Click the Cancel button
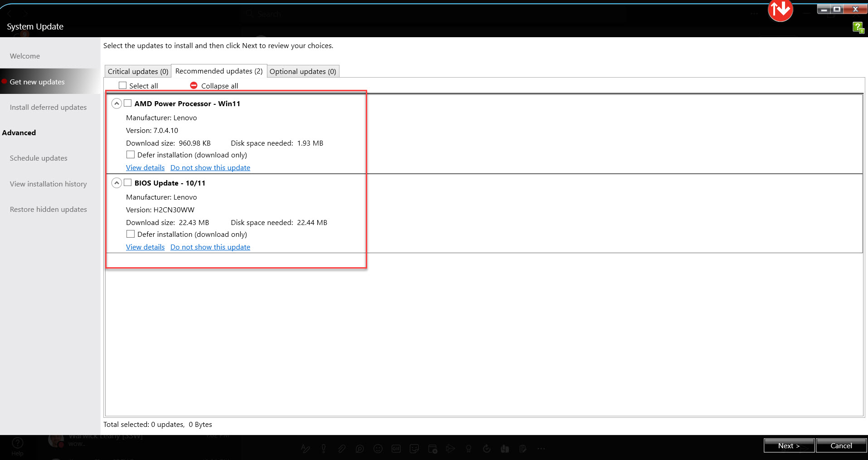The height and width of the screenshot is (460, 868). (841, 445)
